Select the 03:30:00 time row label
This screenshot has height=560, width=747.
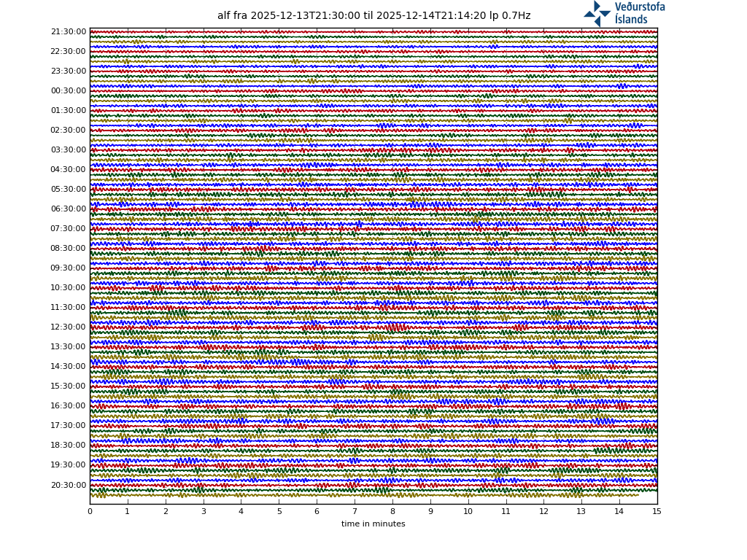click(68, 150)
